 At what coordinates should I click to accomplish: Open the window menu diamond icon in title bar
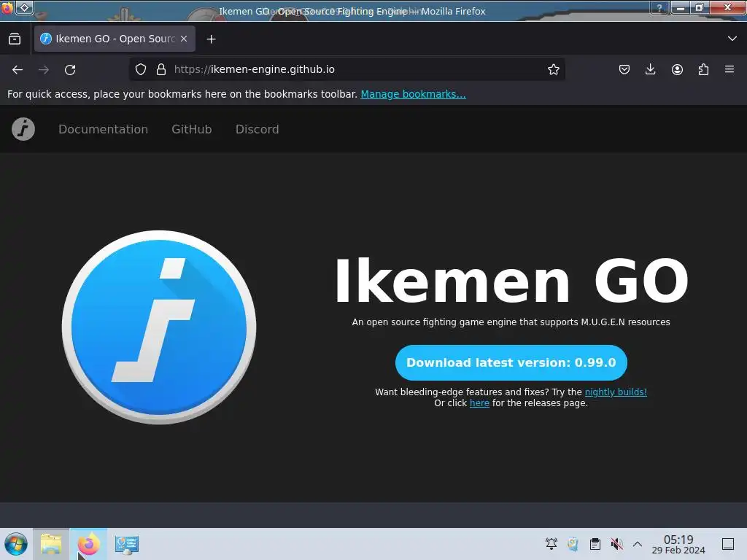pos(24,7)
